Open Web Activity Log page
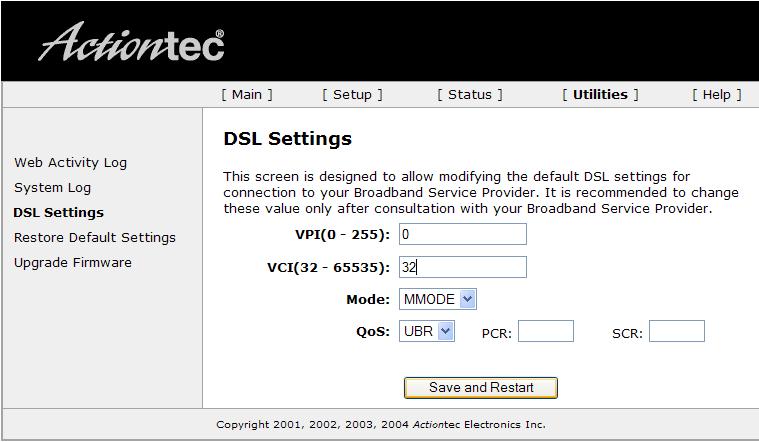 (71, 163)
